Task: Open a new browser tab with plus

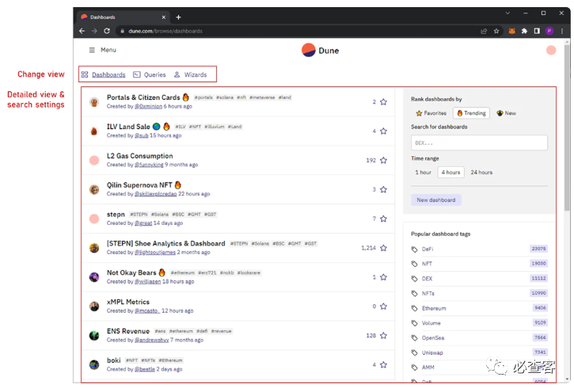Action: point(178,17)
